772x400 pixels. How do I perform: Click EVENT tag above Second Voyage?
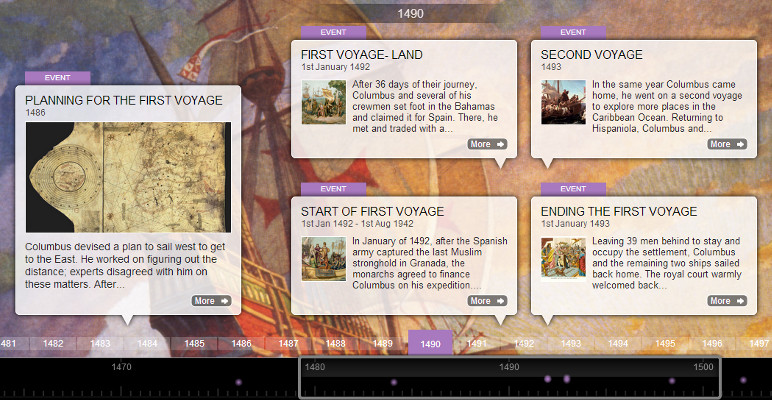point(573,33)
